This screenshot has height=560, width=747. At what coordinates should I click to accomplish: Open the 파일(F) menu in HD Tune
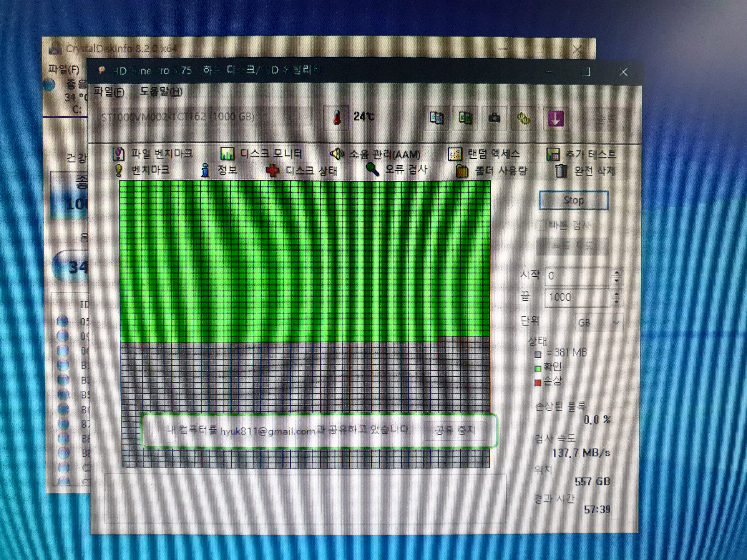tap(109, 91)
